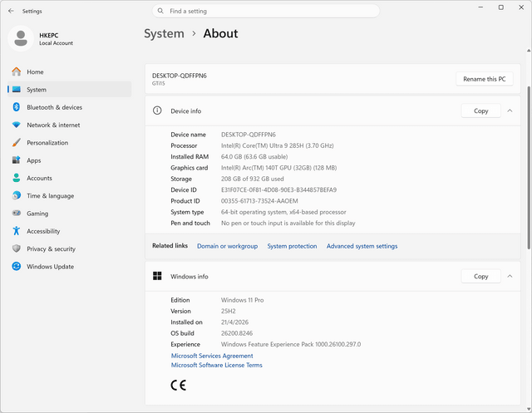
Task: Open Network & internet wifi icon
Action: click(x=17, y=125)
